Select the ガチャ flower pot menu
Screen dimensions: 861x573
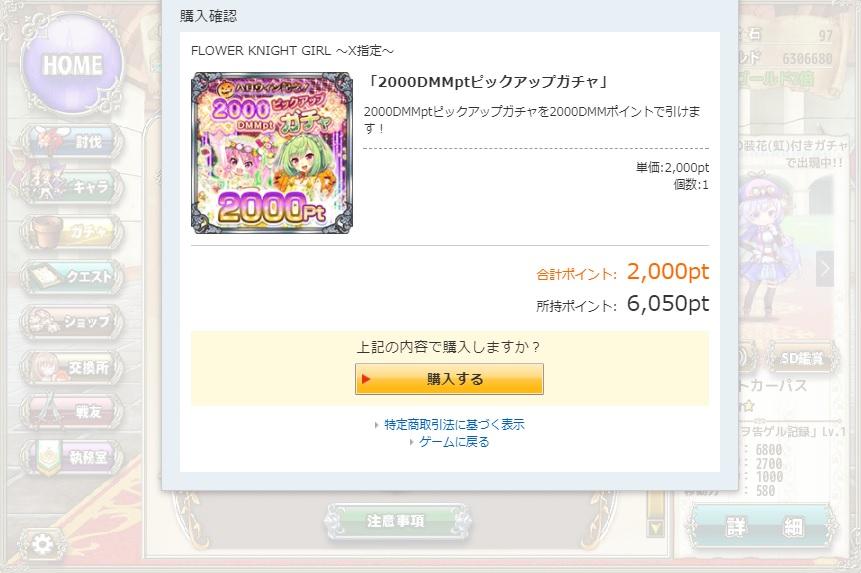pyautogui.click(x=71, y=232)
